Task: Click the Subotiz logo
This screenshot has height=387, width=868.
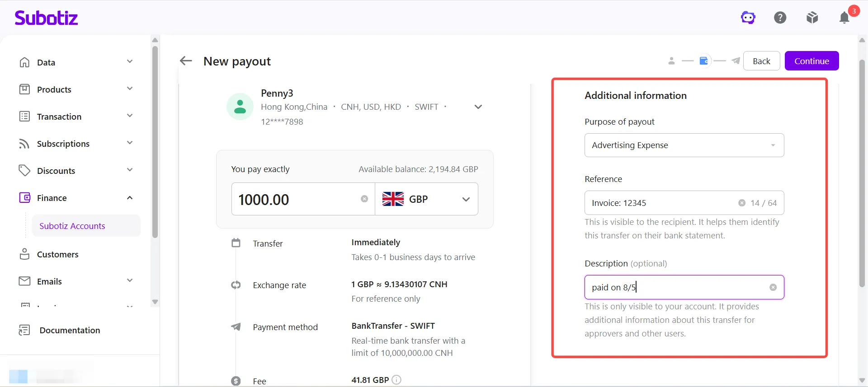Action: 46,18
